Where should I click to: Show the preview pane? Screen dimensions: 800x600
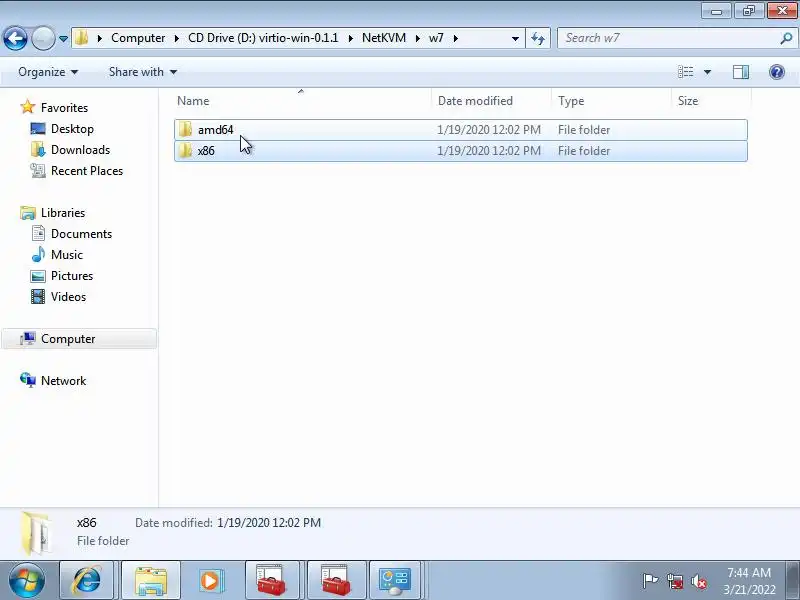tap(740, 72)
